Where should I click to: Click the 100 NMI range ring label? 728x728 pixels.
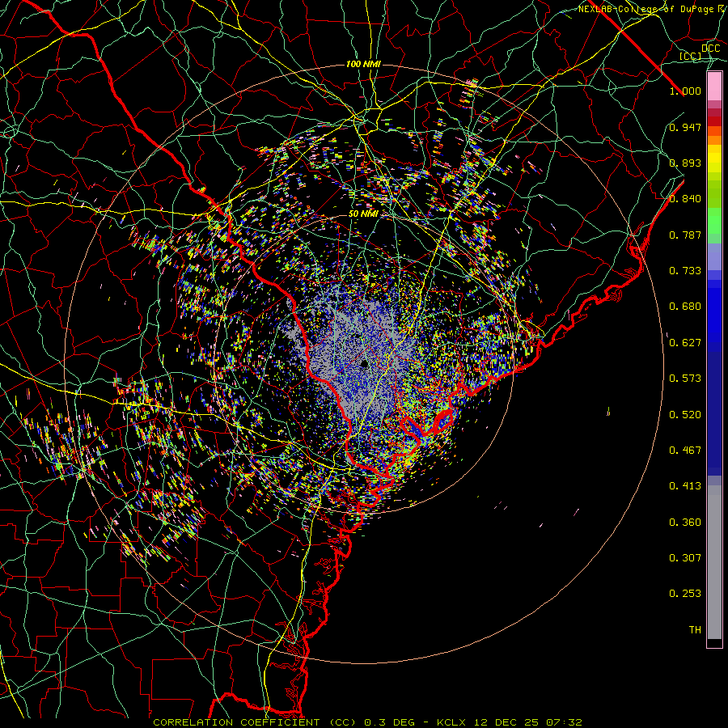[x=363, y=64]
